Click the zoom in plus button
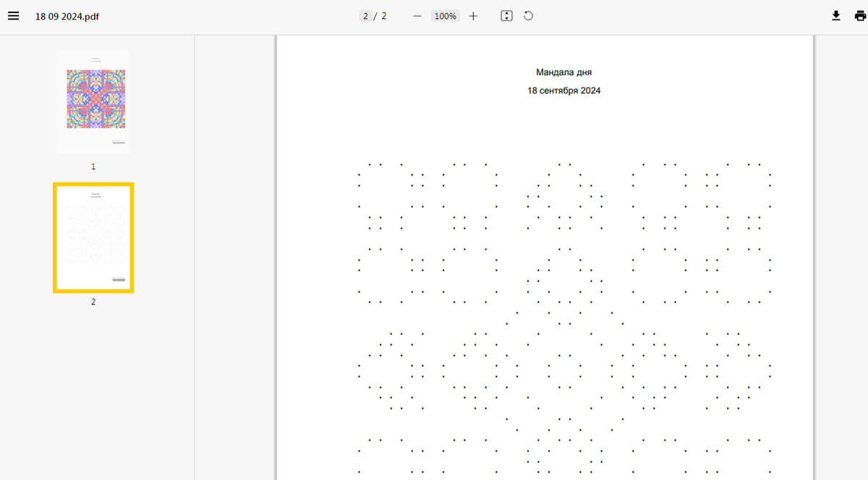This screenshot has width=868, height=480. 473,16
